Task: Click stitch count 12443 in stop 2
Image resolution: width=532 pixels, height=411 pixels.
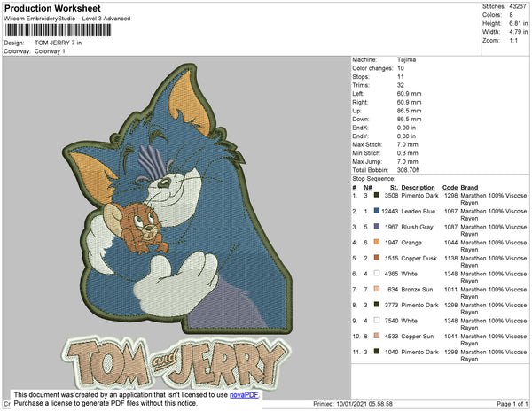Action: tap(389, 211)
